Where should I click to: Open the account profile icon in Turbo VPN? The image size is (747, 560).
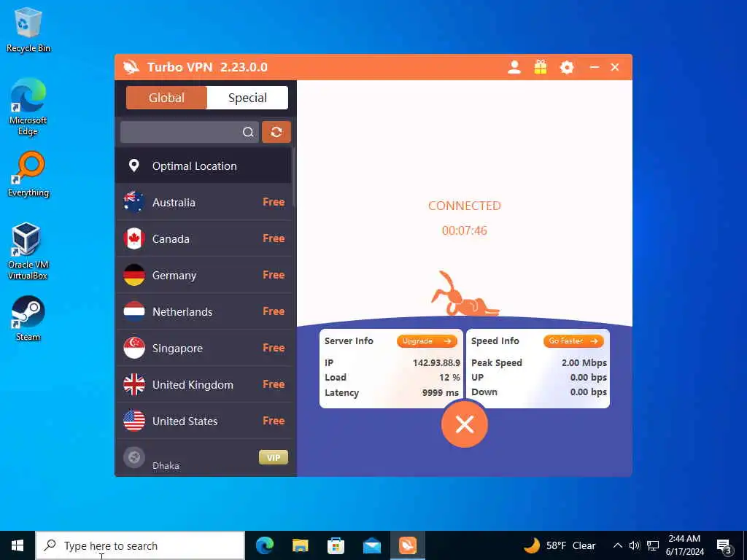click(514, 67)
